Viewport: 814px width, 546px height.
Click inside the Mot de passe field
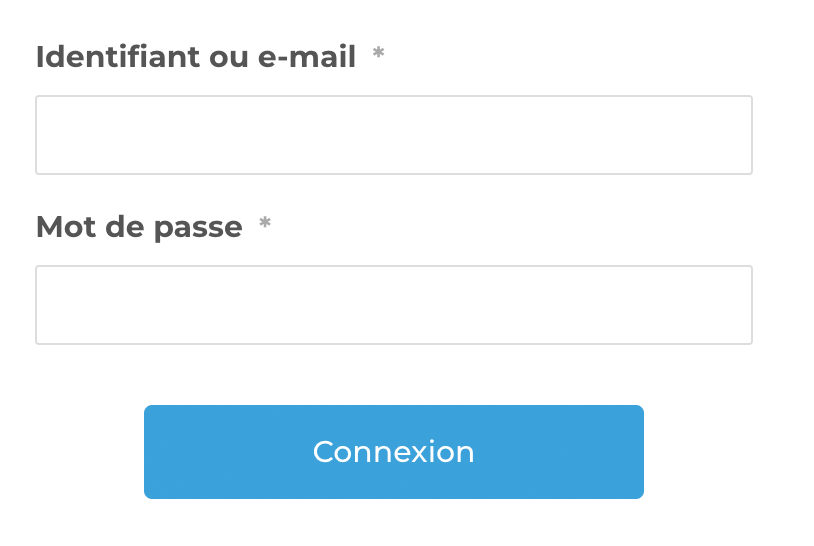(393, 305)
